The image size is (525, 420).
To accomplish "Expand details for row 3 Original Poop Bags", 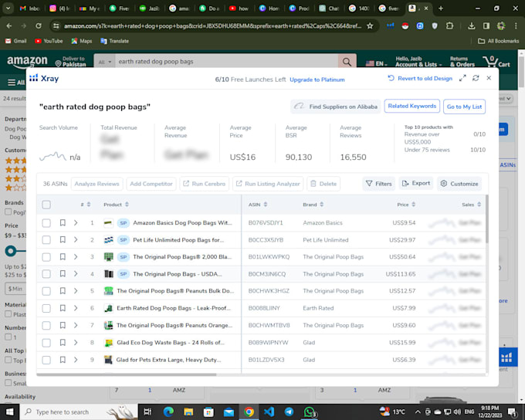I will pos(76,257).
